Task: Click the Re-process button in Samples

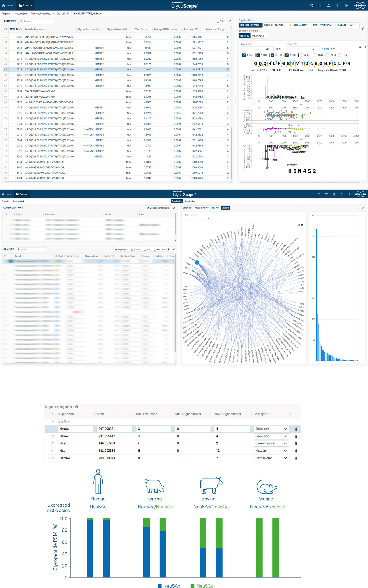Action: coord(121,249)
